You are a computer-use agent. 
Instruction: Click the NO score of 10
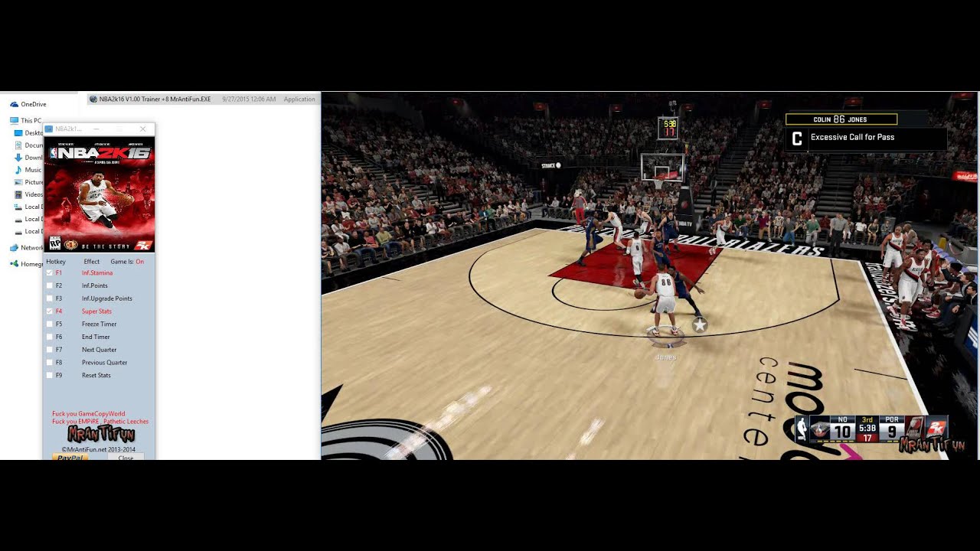pyautogui.click(x=842, y=432)
